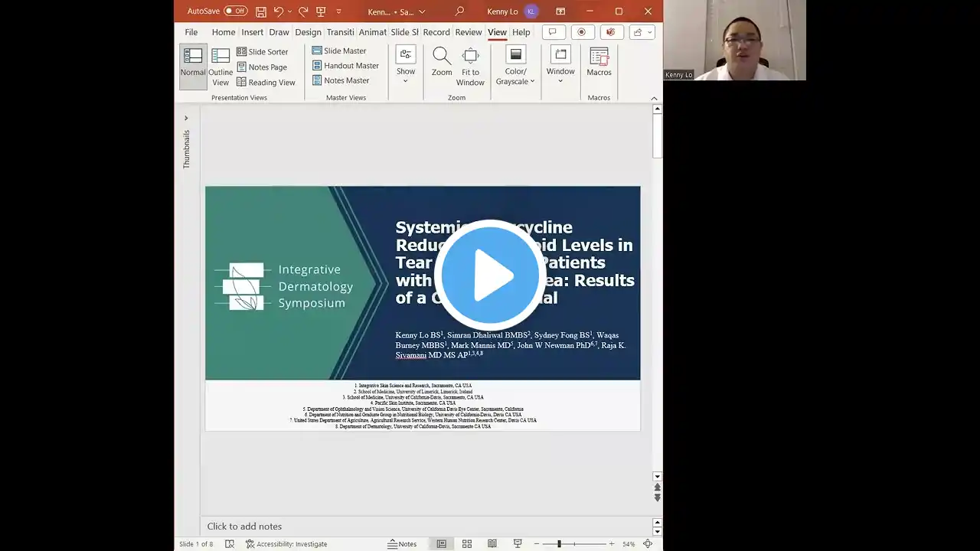The height and width of the screenshot is (551, 980).
Task: Switch to Notes Page view
Action: coord(261,67)
